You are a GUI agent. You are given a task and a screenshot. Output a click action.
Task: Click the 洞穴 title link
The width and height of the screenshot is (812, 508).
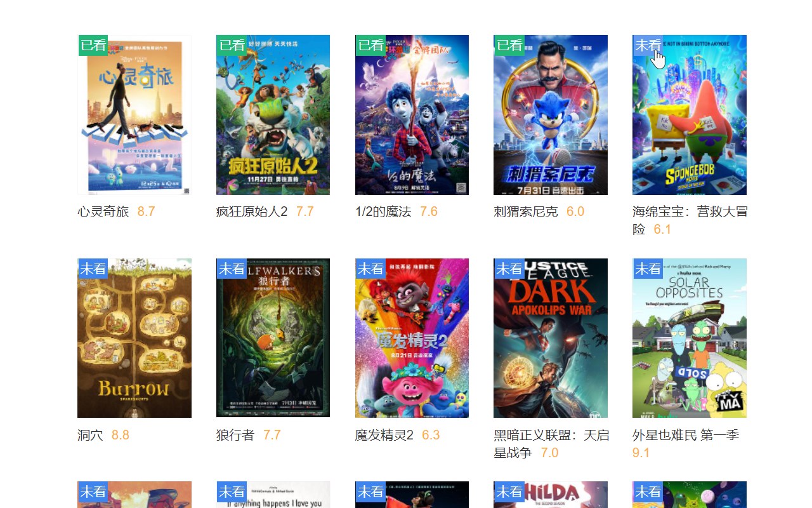click(x=90, y=435)
